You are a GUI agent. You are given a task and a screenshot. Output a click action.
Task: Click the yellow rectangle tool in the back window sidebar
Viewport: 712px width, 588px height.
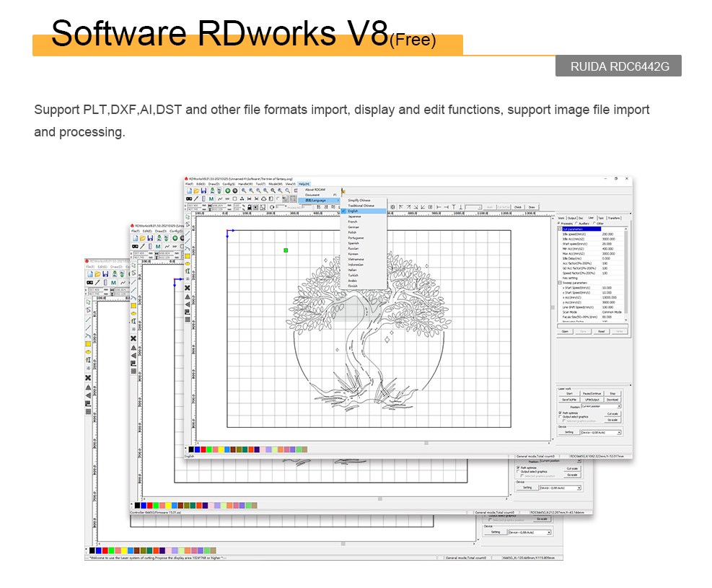point(88,343)
